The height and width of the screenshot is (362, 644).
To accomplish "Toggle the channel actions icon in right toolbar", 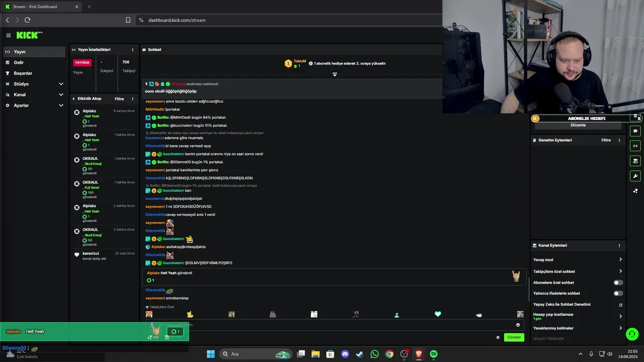I will (x=635, y=161).
